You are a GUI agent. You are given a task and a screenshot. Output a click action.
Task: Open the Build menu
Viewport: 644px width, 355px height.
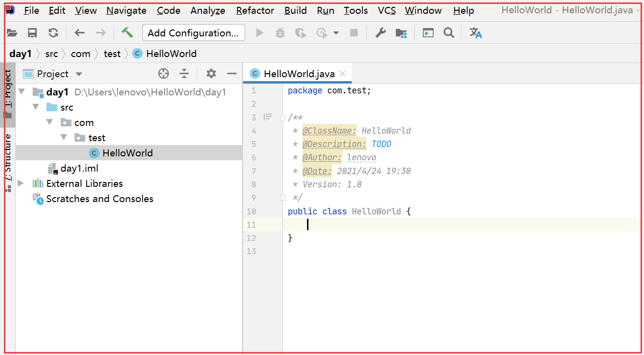[296, 10]
